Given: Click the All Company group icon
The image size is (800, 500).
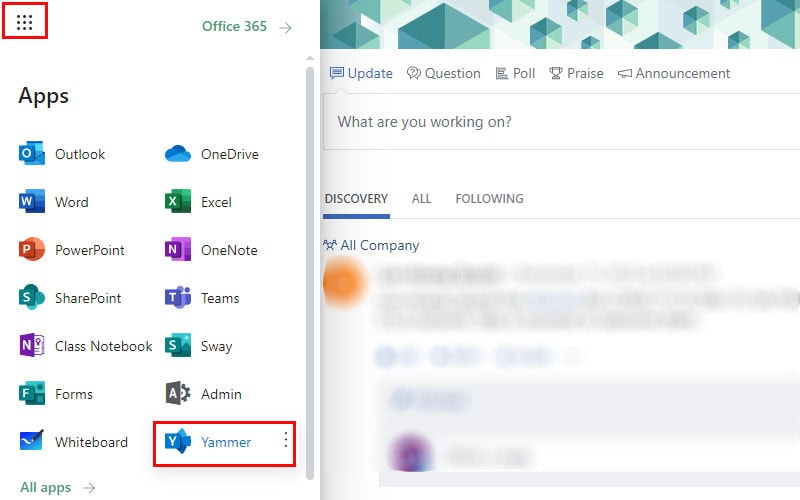Looking at the screenshot, I should pos(330,245).
